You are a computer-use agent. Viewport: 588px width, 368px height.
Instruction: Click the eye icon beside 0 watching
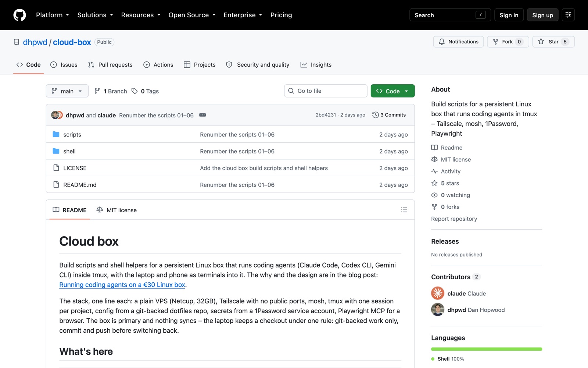click(434, 195)
